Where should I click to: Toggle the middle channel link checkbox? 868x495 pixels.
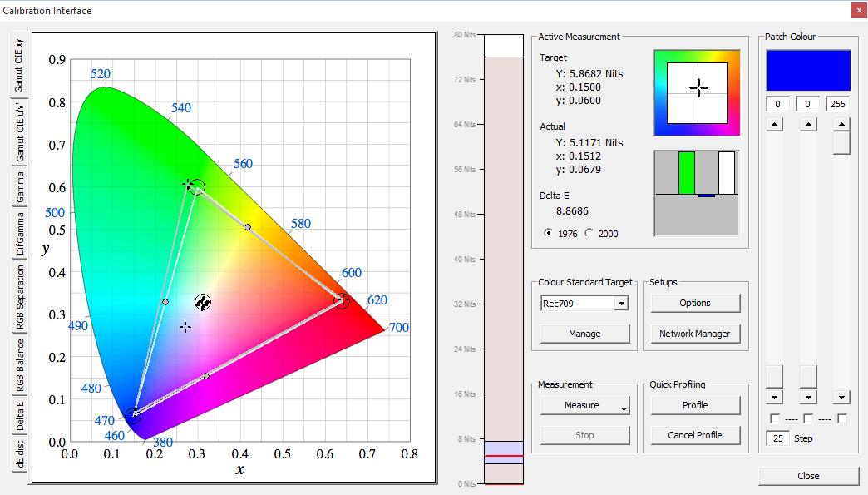808,418
